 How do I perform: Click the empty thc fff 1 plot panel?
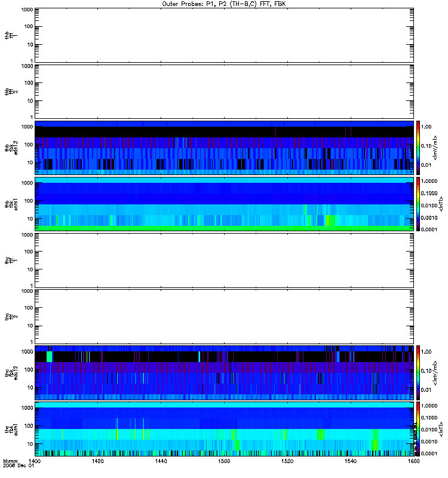coord(225,261)
